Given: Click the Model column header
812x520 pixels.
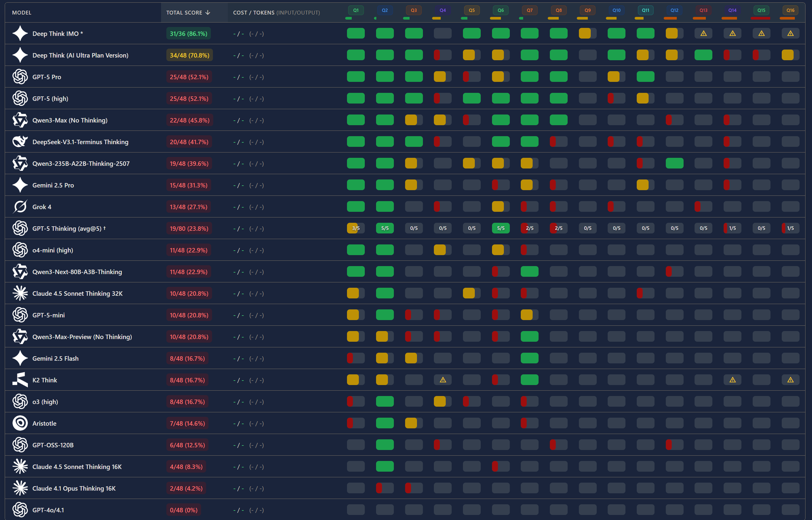Looking at the screenshot, I should [22, 12].
